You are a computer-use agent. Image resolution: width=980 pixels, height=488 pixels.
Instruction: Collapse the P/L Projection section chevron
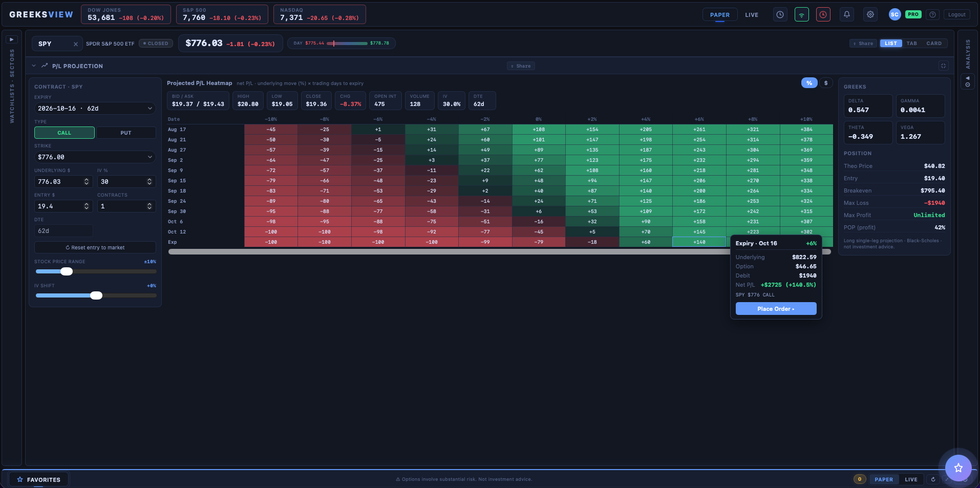(34, 66)
